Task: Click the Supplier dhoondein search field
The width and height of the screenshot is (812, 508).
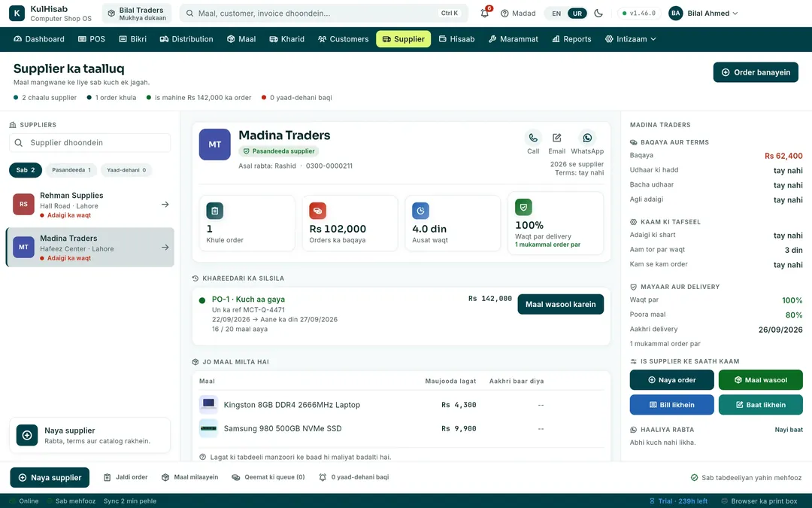Action: click(90, 142)
